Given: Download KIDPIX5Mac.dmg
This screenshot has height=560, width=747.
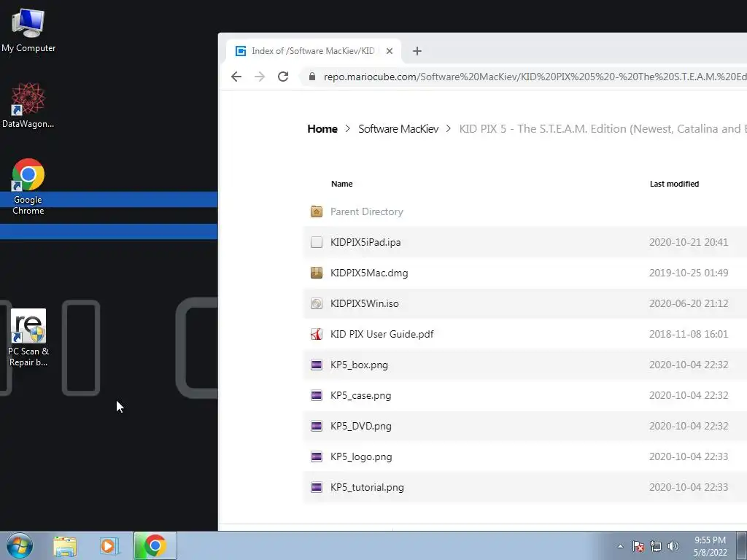Looking at the screenshot, I should point(369,273).
